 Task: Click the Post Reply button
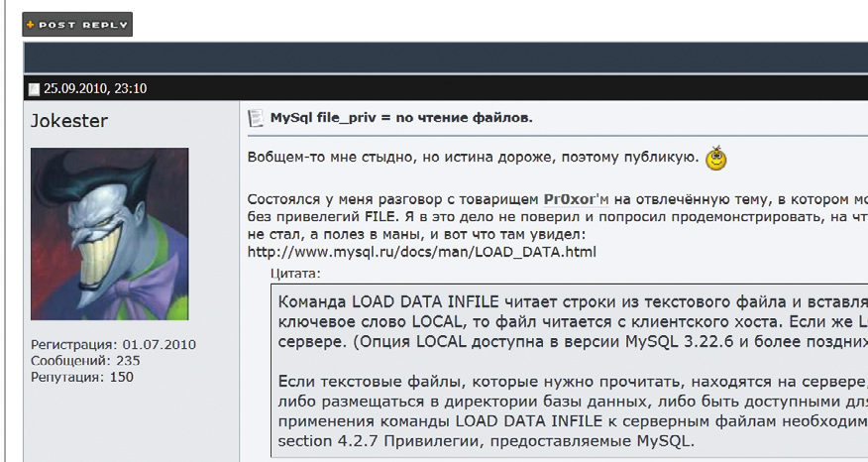(x=77, y=25)
